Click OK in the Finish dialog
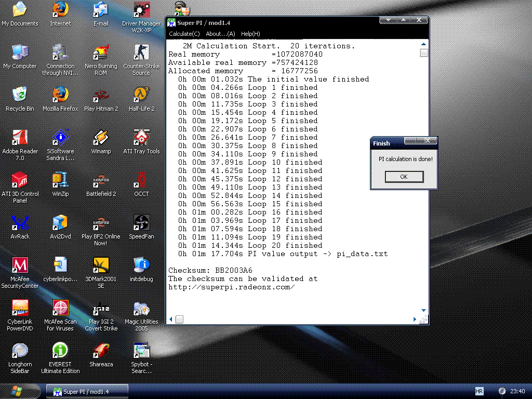532x399 pixels. (404, 177)
